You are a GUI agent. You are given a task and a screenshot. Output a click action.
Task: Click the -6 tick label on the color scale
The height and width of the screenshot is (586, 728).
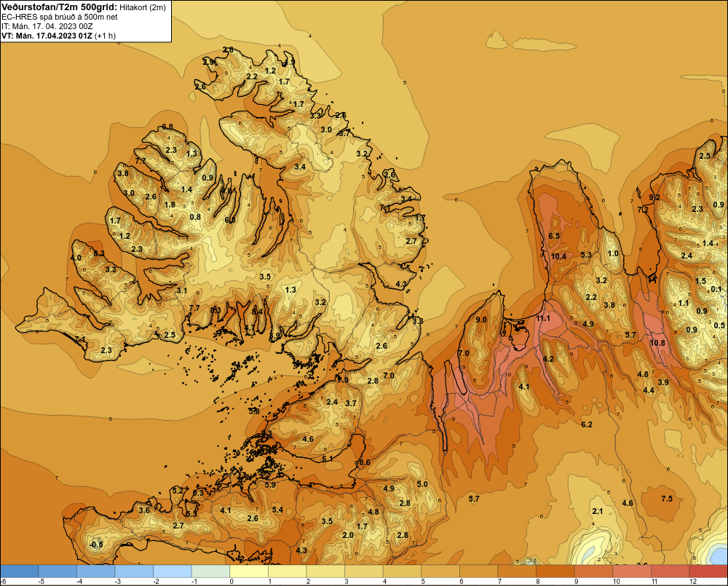tap(3, 582)
